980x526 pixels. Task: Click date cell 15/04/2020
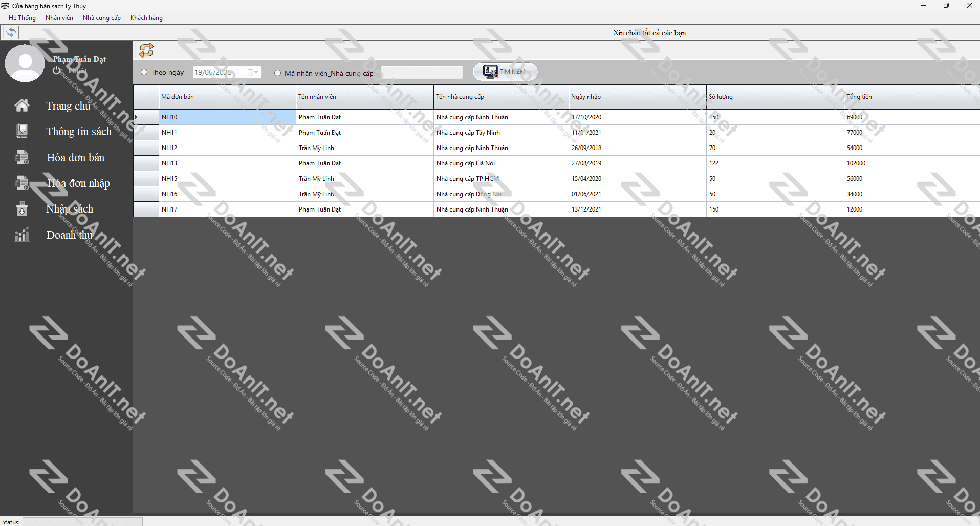point(638,179)
